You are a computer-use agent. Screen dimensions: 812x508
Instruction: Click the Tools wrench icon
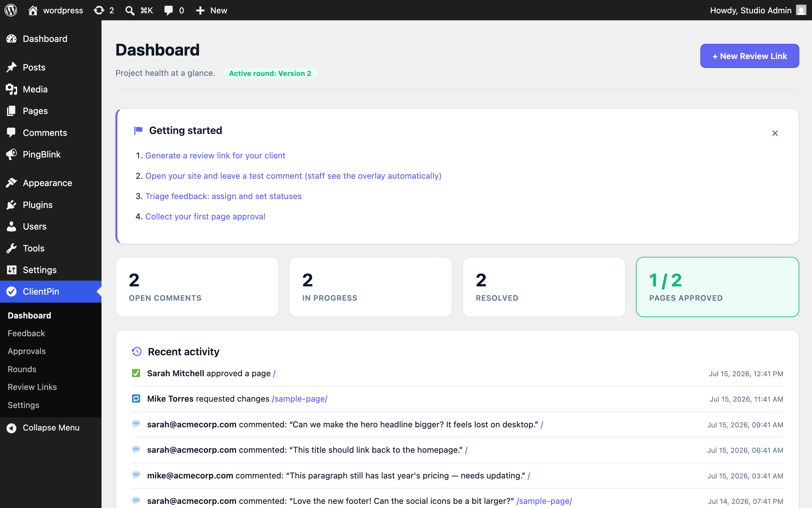coord(11,248)
